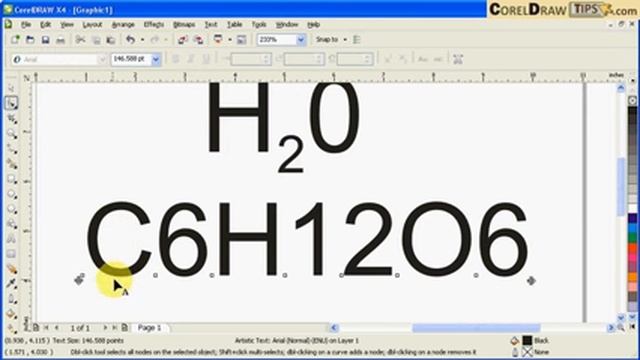
Task: Open the Arial font list dropdown
Action: point(102,60)
